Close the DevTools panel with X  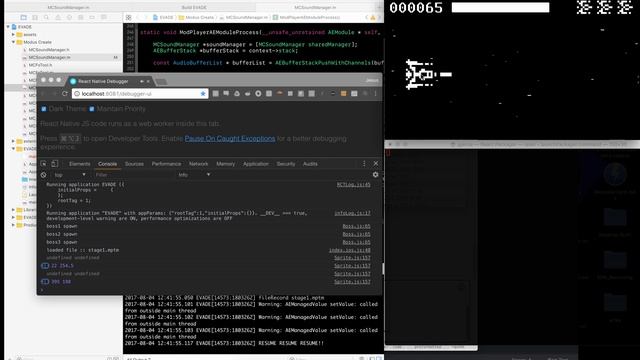[376, 164]
